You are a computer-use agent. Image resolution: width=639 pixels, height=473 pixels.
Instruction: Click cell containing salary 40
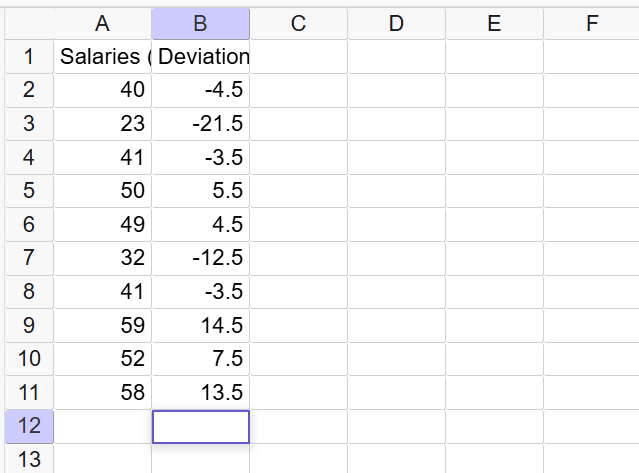pos(103,90)
